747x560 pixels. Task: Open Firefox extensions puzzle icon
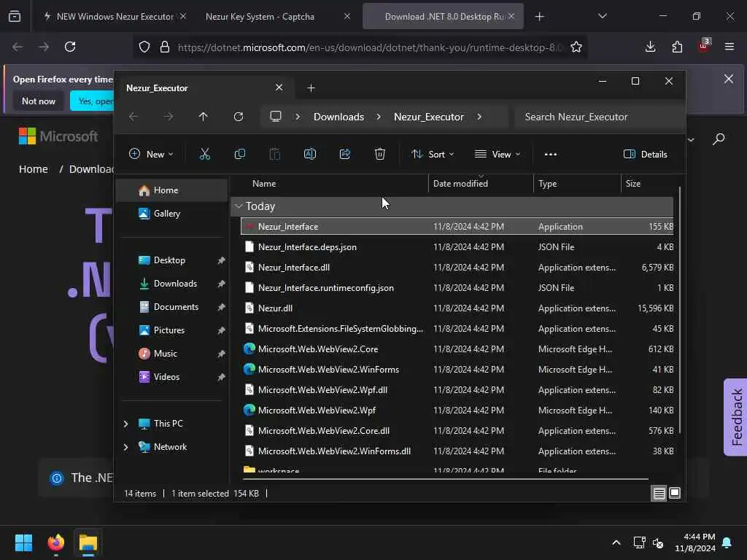click(677, 47)
